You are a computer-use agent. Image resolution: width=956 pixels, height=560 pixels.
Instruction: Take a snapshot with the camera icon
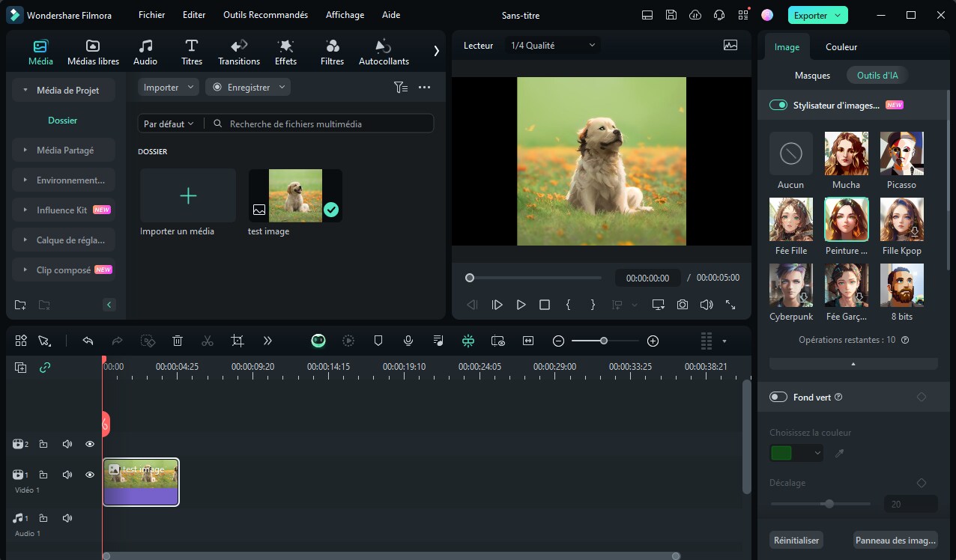(x=682, y=305)
